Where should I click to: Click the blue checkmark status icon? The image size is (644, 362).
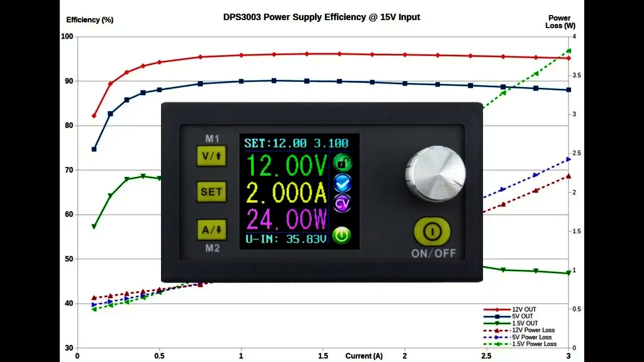342,183
